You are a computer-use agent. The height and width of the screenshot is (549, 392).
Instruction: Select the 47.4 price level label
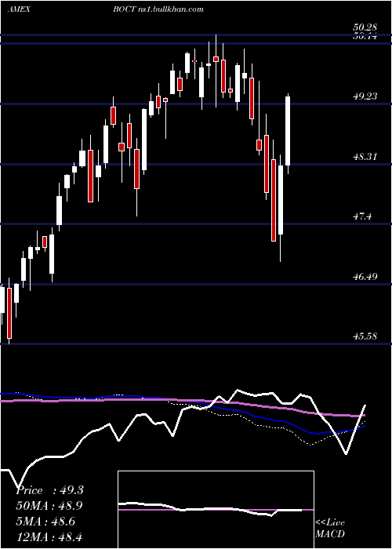coord(362,216)
